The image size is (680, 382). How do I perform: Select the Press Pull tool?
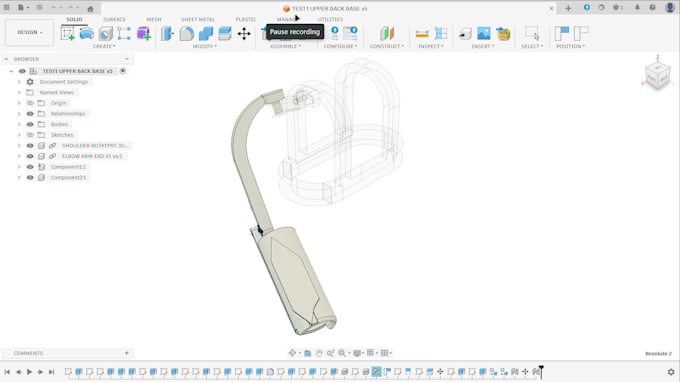(167, 33)
